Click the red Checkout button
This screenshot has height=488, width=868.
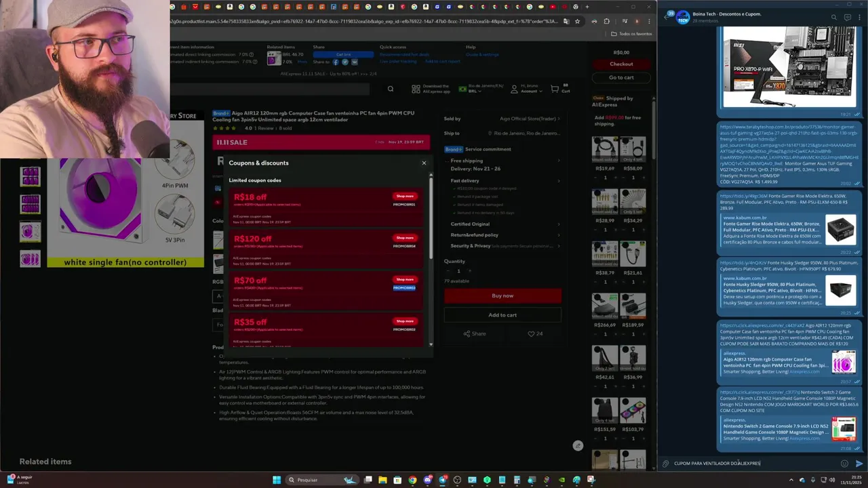[621, 64]
